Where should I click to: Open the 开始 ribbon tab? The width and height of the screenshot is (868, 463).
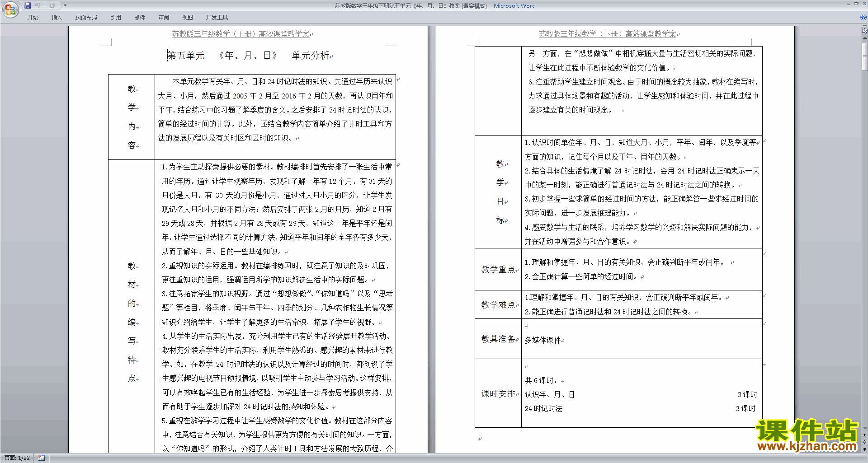coord(33,17)
